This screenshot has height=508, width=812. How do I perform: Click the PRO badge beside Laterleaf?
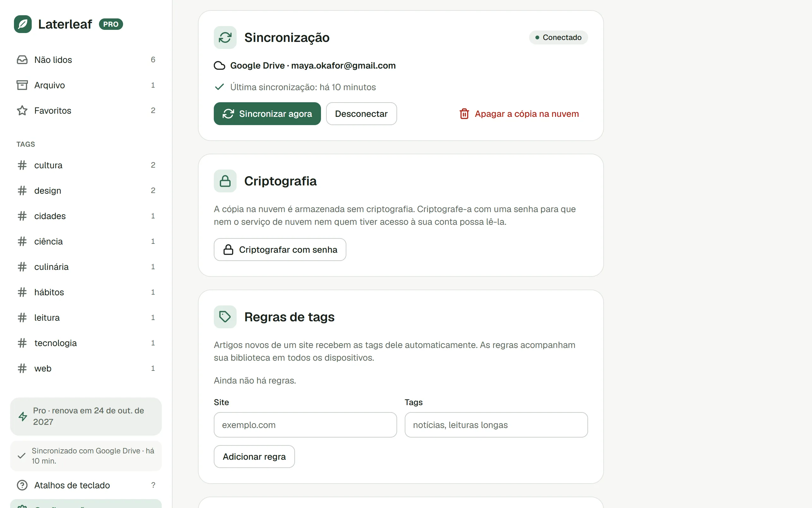pos(111,24)
